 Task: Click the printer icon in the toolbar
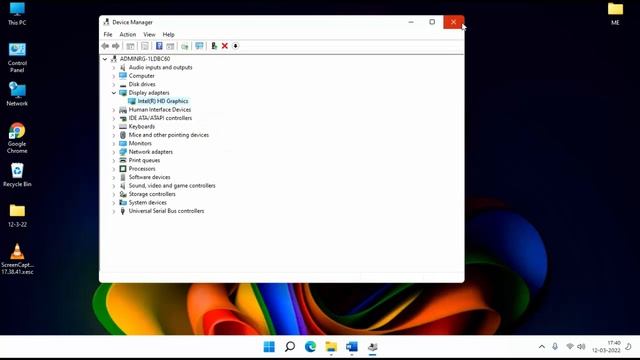[x=185, y=46]
